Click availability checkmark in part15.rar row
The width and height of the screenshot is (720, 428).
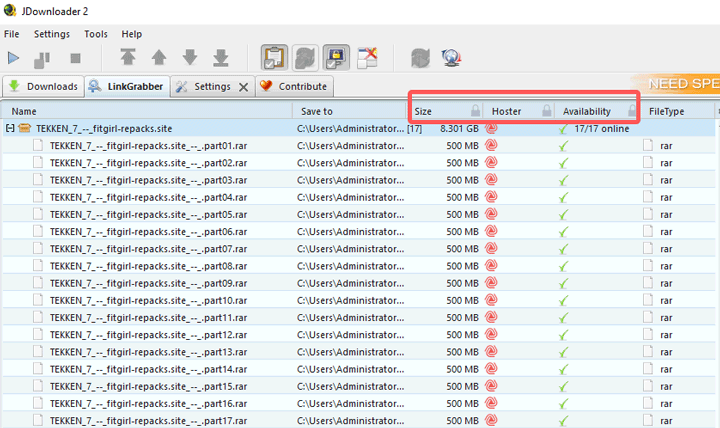(x=563, y=387)
